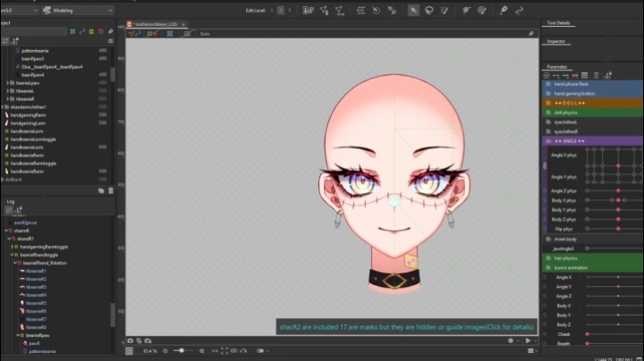Collapse the beanieRpaw deformer node

click(x=18, y=335)
